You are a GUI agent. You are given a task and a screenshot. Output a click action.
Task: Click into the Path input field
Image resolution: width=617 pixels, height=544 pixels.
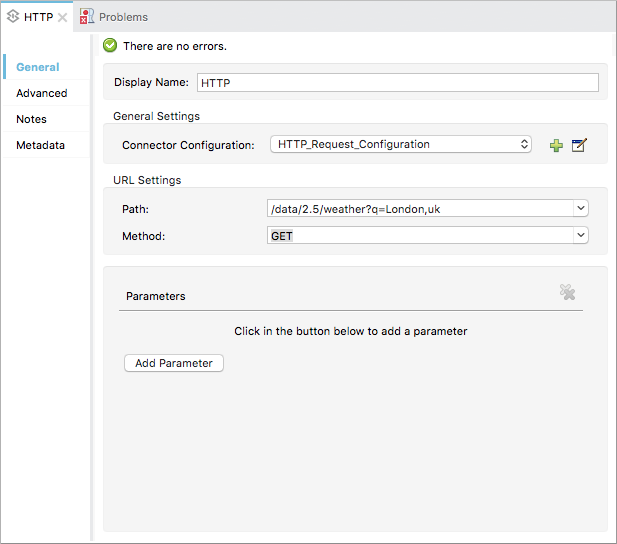click(420, 208)
